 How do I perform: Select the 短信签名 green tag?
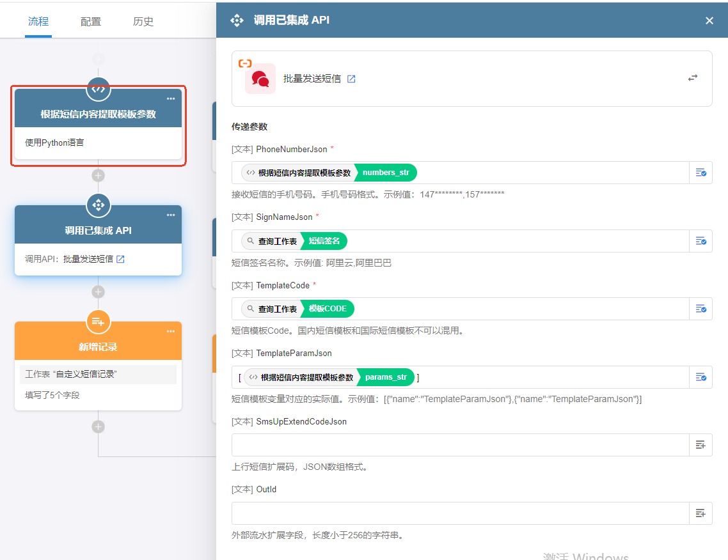pos(324,241)
